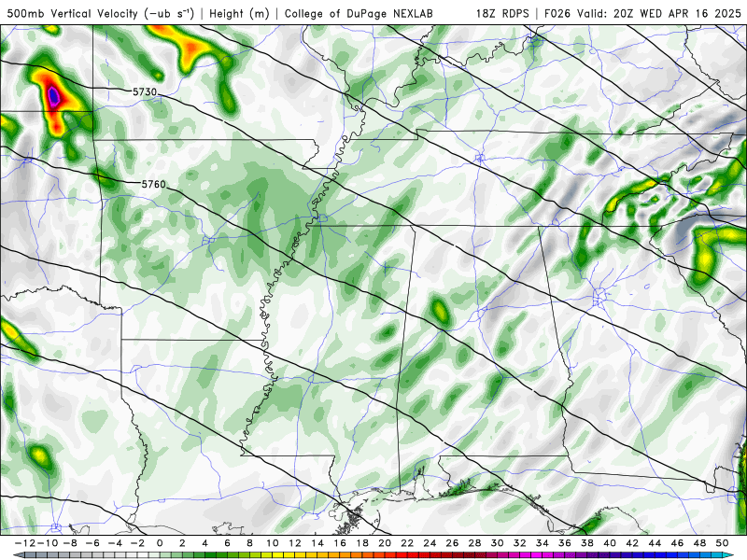Select the '-2' color scale label
747x560 pixels.
(x=137, y=543)
